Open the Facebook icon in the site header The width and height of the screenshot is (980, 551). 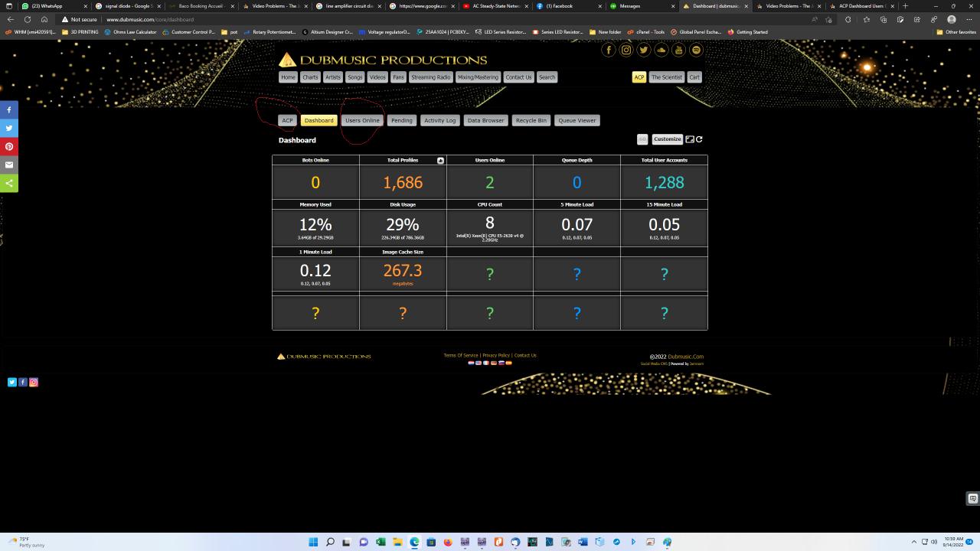(609, 50)
